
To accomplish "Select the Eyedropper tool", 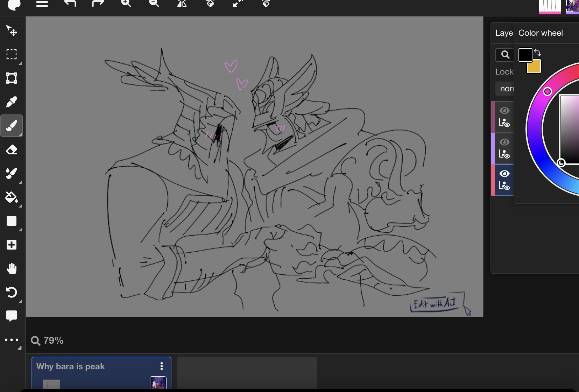I will (12, 102).
